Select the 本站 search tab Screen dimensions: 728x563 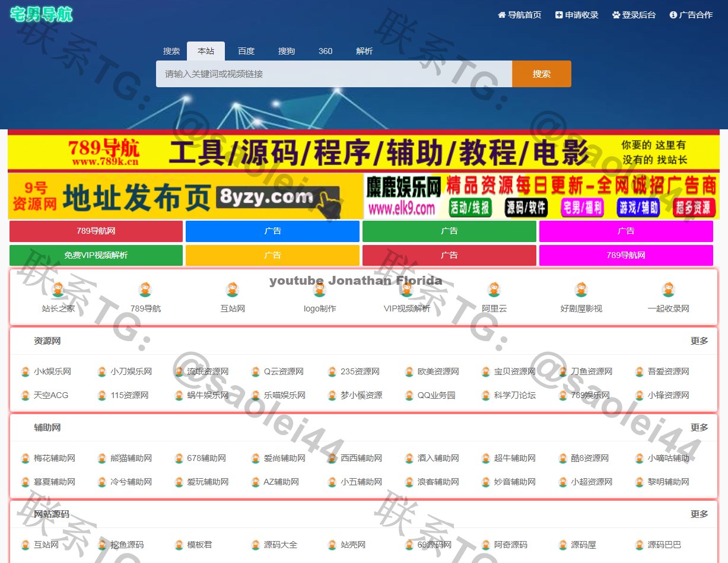pos(206,51)
